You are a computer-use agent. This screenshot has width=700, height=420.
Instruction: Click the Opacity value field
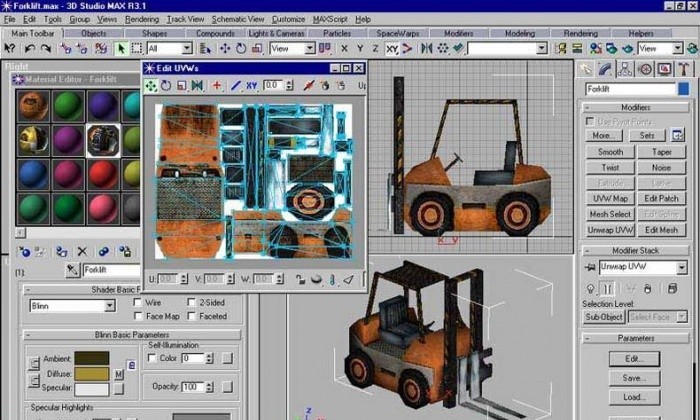point(192,387)
